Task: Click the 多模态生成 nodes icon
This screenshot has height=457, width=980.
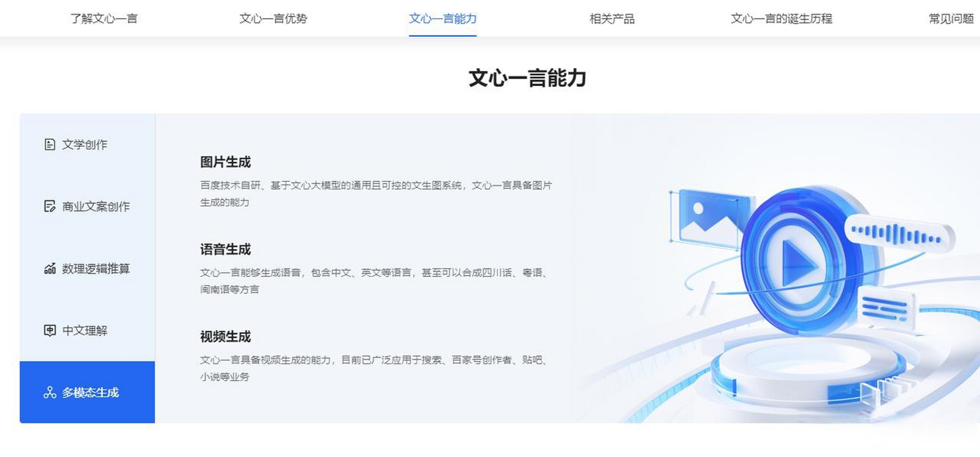Action: [50, 393]
